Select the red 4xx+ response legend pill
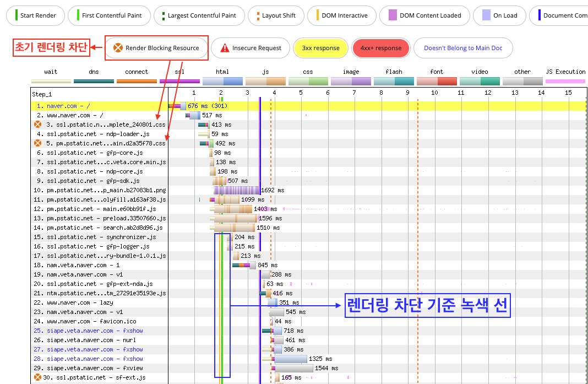Screen dimensions: 588x384 [381, 48]
